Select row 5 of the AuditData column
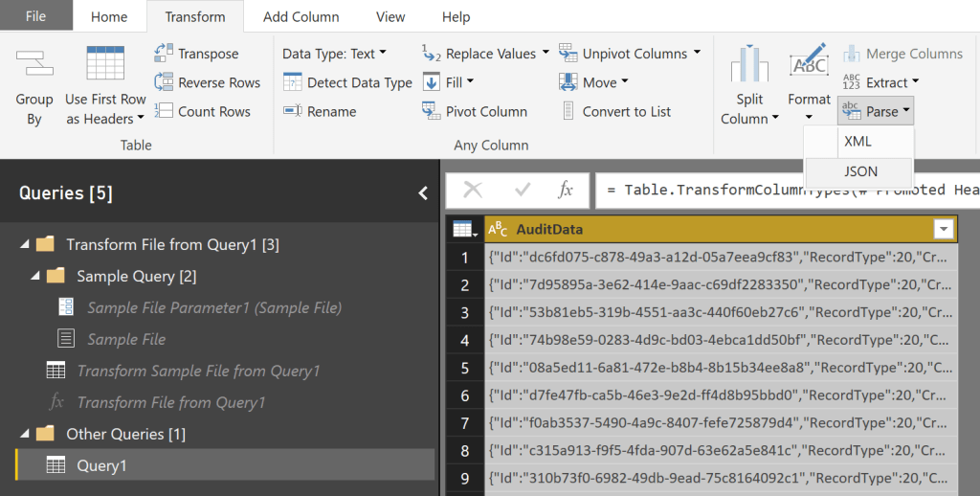 [718, 367]
